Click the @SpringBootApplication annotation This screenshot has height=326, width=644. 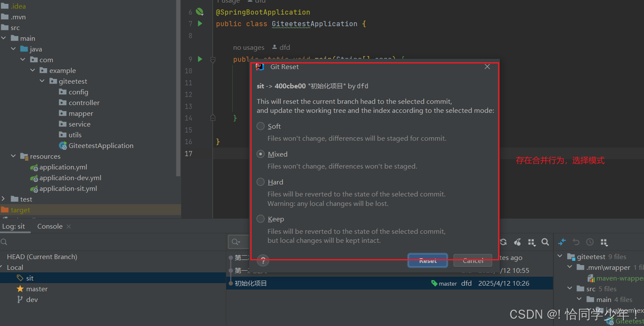click(x=263, y=12)
